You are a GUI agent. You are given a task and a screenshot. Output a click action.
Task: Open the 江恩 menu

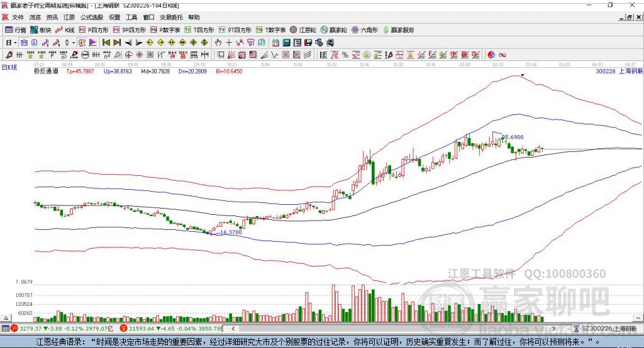coord(69,17)
